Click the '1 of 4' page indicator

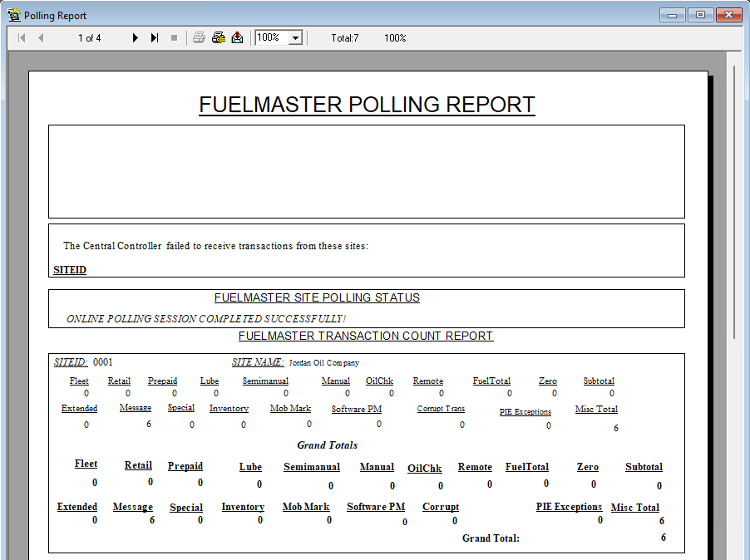pos(90,37)
